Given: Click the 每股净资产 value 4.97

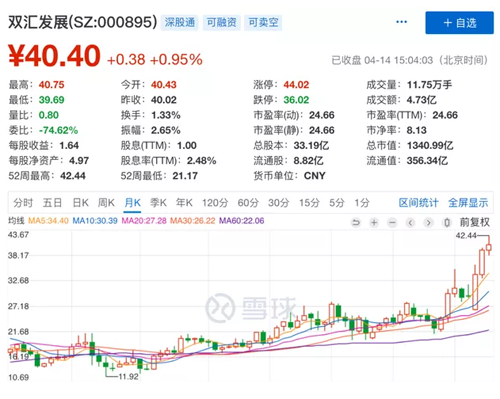Looking at the screenshot, I should [x=79, y=161].
